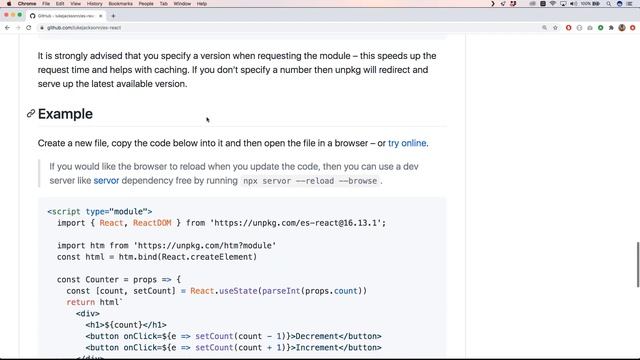Open the Help menu
This screenshot has height=360, width=640.
tap(202, 4)
